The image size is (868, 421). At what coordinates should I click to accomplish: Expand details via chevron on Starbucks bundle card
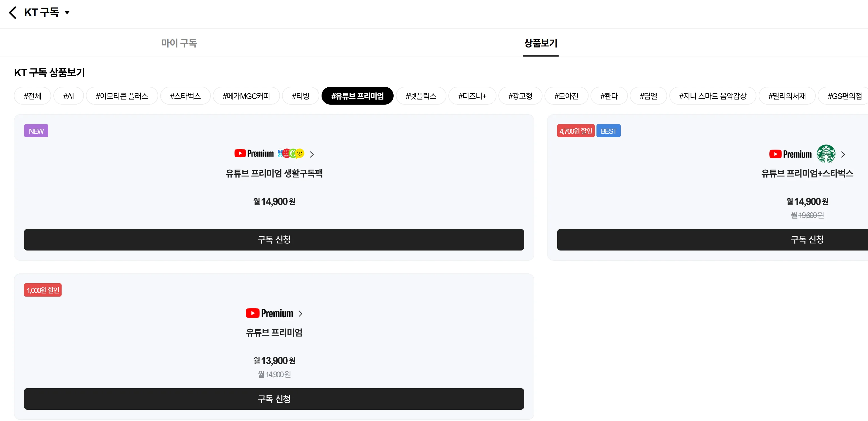pos(844,154)
